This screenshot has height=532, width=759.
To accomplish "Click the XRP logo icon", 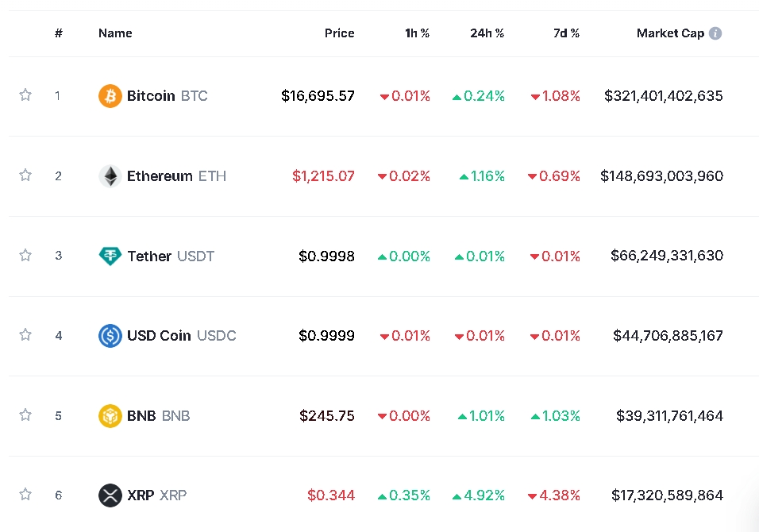I will (x=110, y=495).
